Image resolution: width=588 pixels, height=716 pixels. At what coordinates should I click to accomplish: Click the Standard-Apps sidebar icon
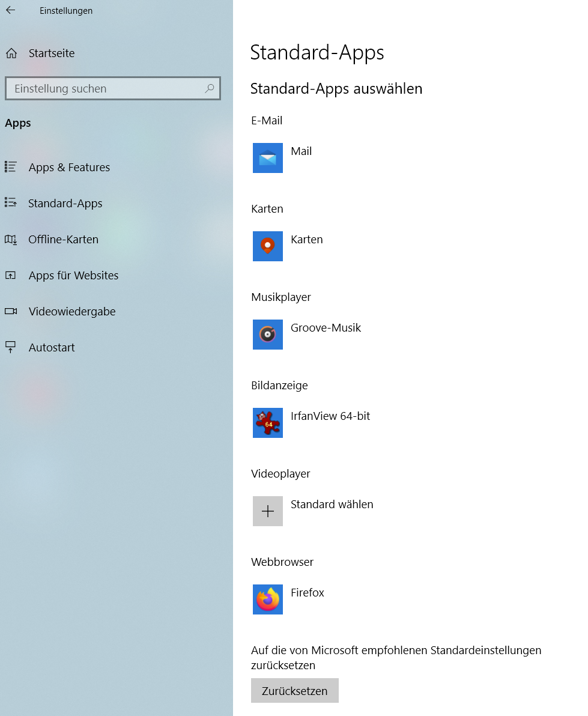click(11, 202)
